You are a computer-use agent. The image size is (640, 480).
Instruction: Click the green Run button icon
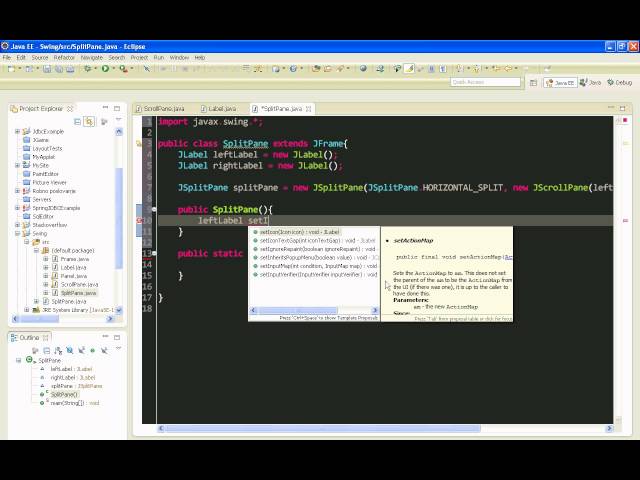point(105,69)
